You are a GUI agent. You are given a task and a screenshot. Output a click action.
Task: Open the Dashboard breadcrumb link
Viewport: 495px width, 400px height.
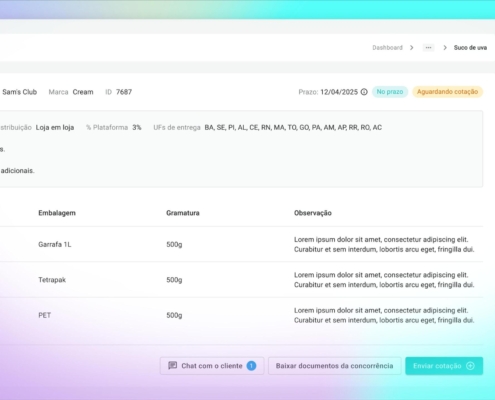[387, 48]
